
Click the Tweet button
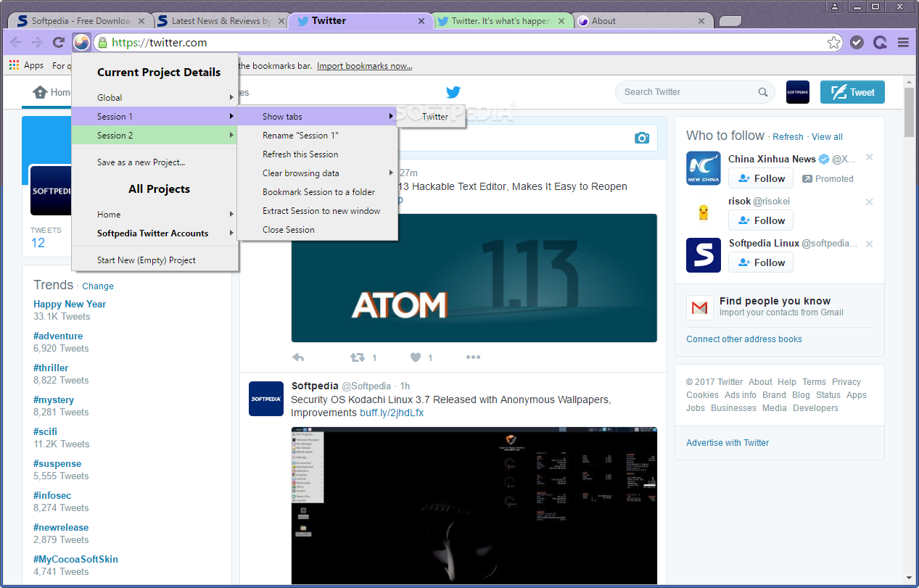coord(852,92)
